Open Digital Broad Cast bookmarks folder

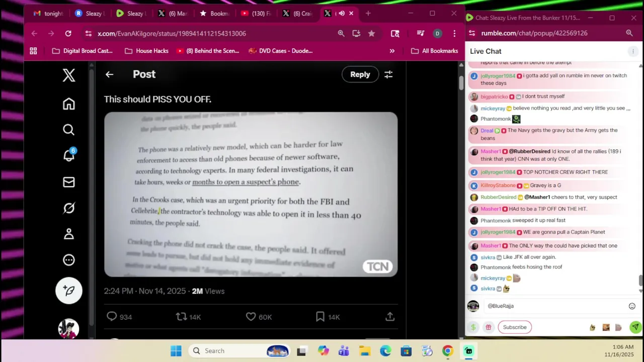point(83,51)
